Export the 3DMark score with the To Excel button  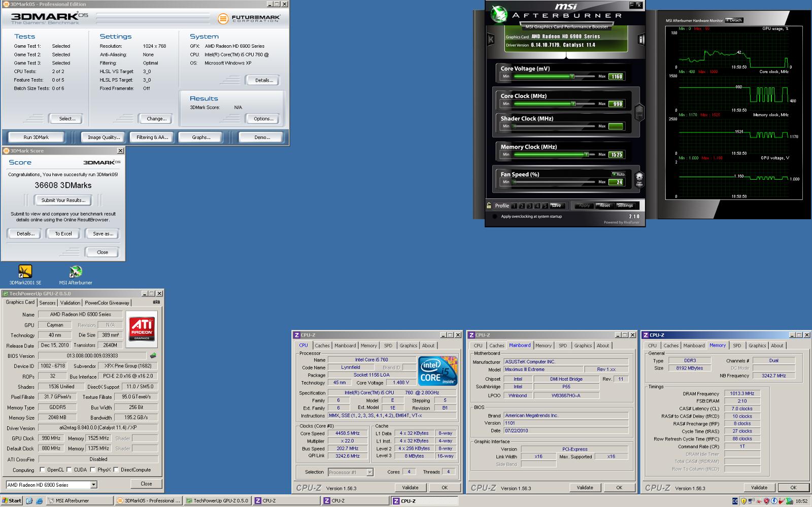(x=63, y=233)
